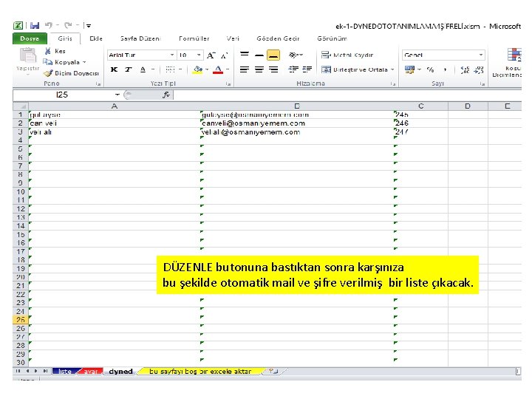Screen dimensions: 532x399
Task: Decrease indent icon
Action: point(293,69)
